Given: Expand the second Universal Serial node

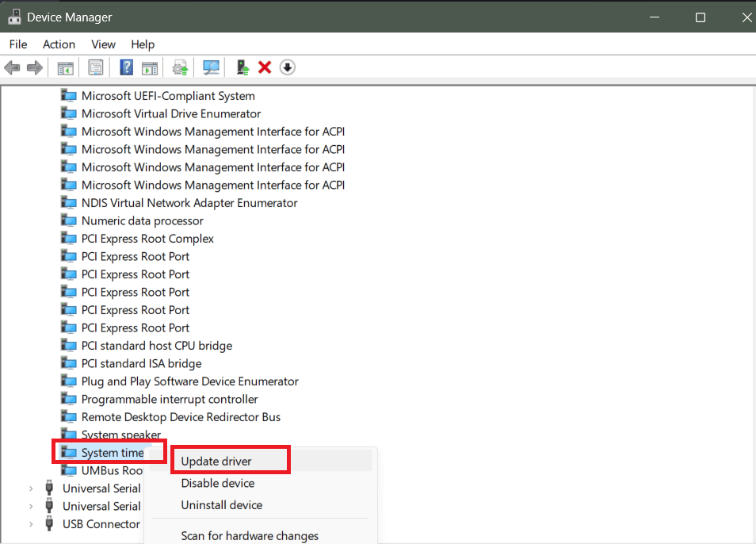Looking at the screenshot, I should (30, 506).
